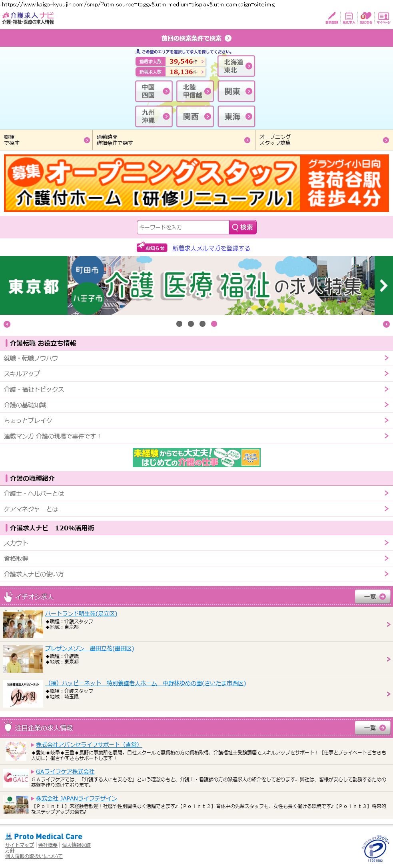Expand 介護士・ヘルパーとは row
Screen dimensions: 393x868
pos(196,493)
